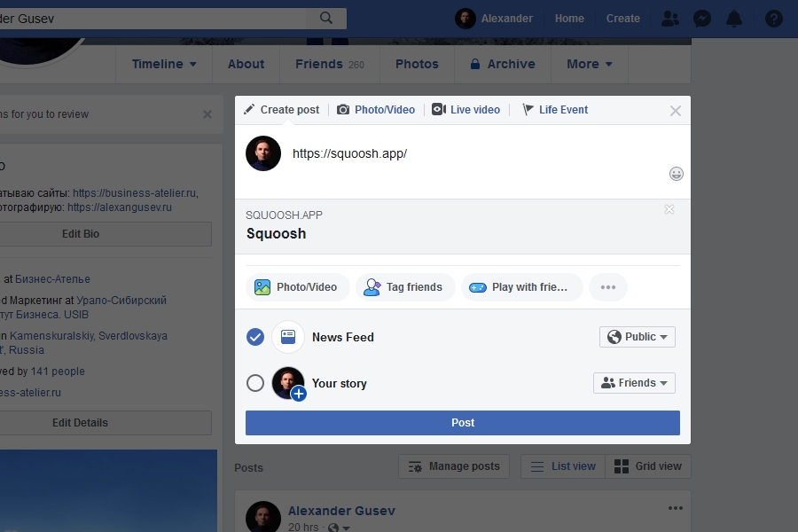Open post options menu on Alexander Gusev post
Screen dimensions: 798x532
pyautogui.click(x=676, y=508)
